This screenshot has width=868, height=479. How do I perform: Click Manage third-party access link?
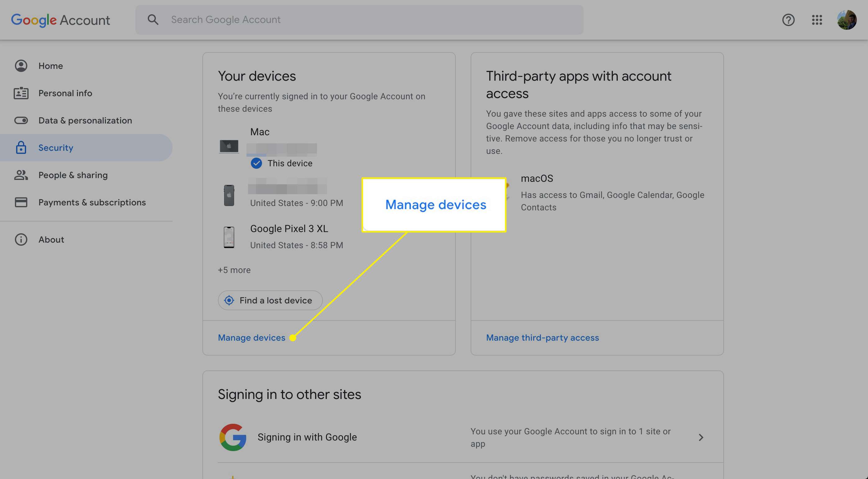coord(542,338)
